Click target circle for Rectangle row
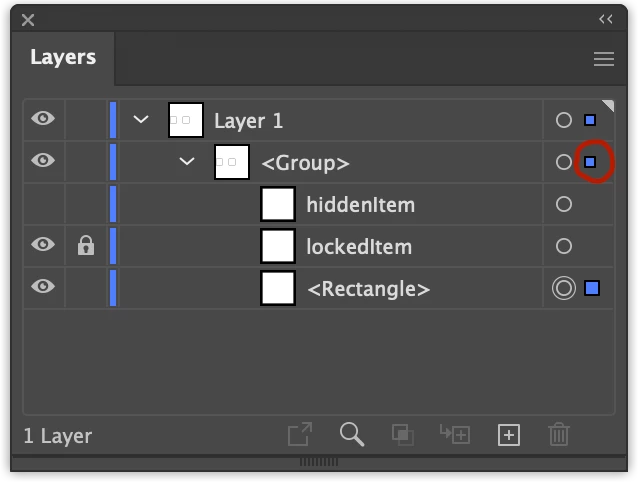 564,289
